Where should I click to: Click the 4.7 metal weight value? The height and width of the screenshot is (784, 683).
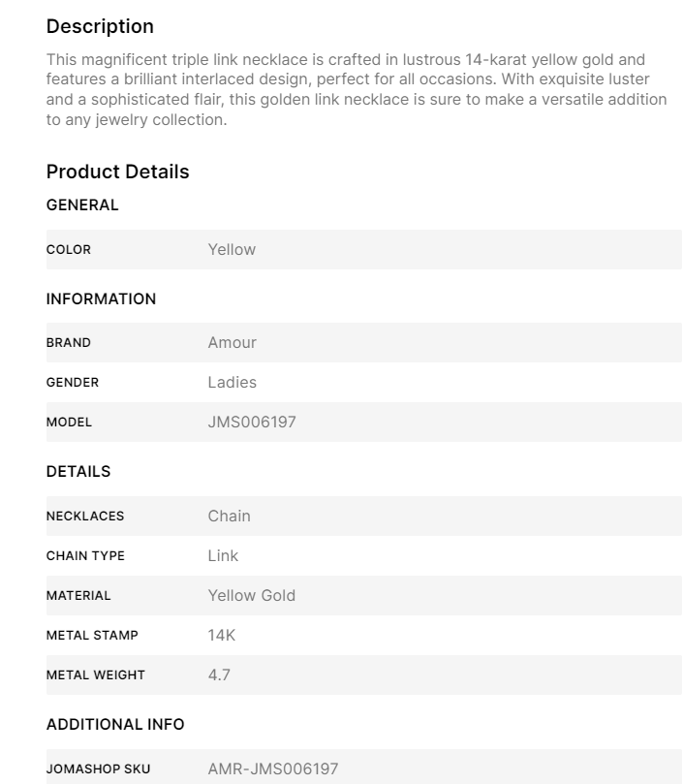click(x=219, y=675)
